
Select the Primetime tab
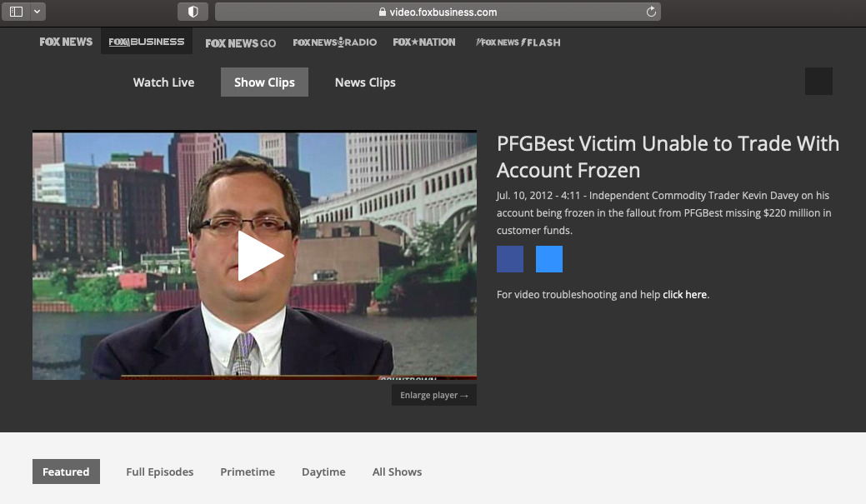tap(248, 472)
